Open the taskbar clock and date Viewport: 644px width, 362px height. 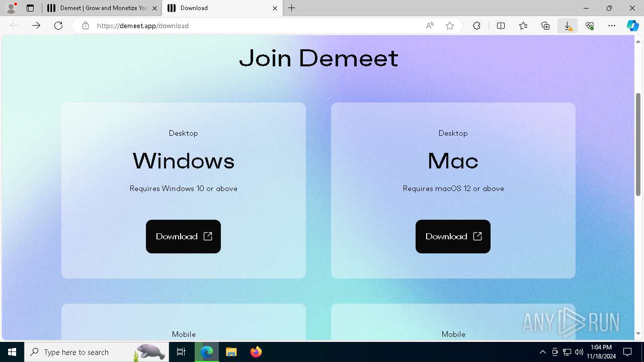pos(601,352)
